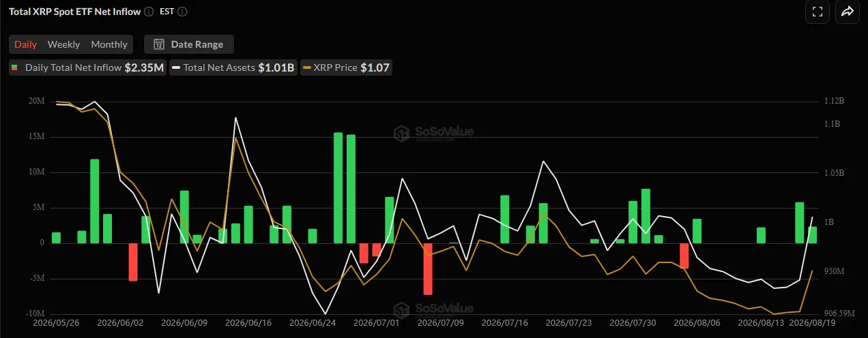Click the share arrow icon

[848, 12]
